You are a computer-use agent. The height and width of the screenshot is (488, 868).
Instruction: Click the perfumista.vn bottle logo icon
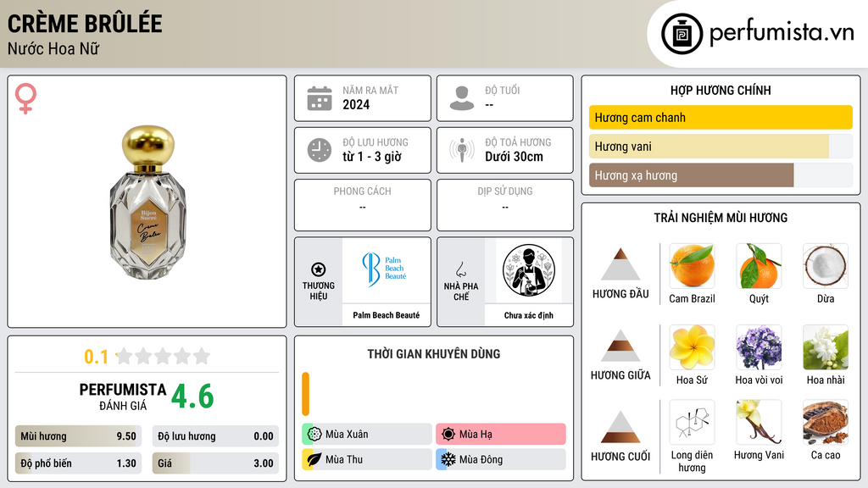682,34
